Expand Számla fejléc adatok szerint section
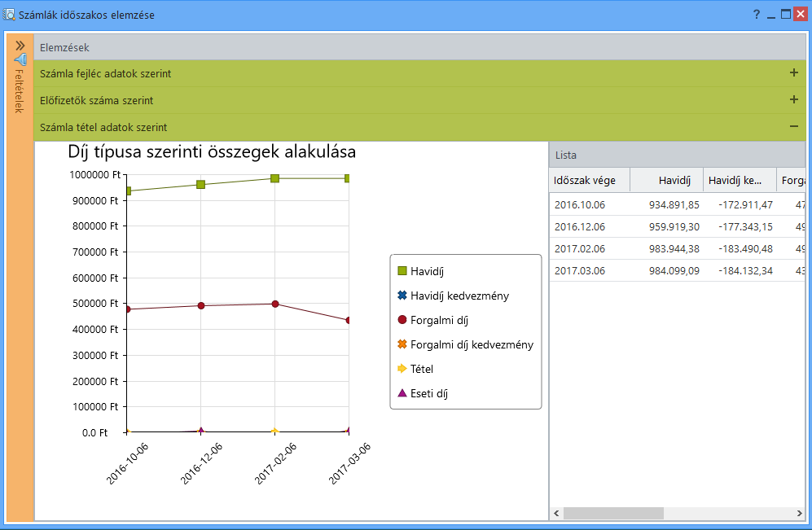The image size is (812, 530). pyautogui.click(x=419, y=73)
